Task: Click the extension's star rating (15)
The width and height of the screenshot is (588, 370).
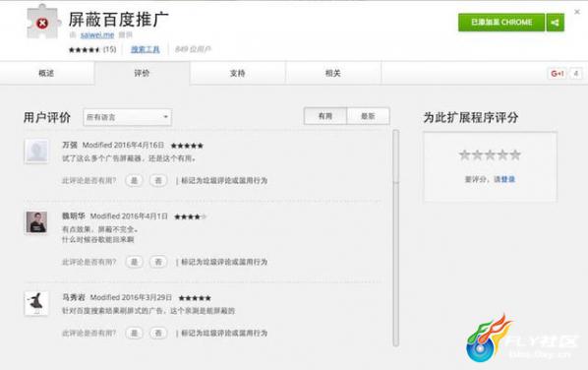Action: point(92,49)
